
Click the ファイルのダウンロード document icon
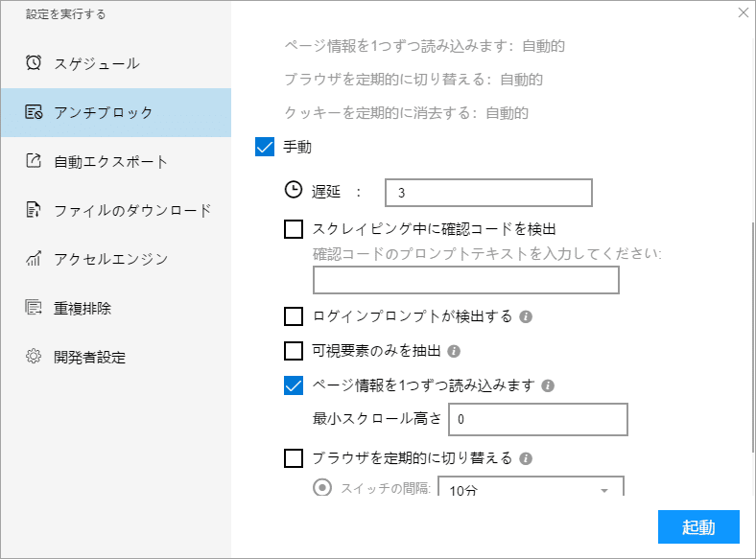pos(34,210)
